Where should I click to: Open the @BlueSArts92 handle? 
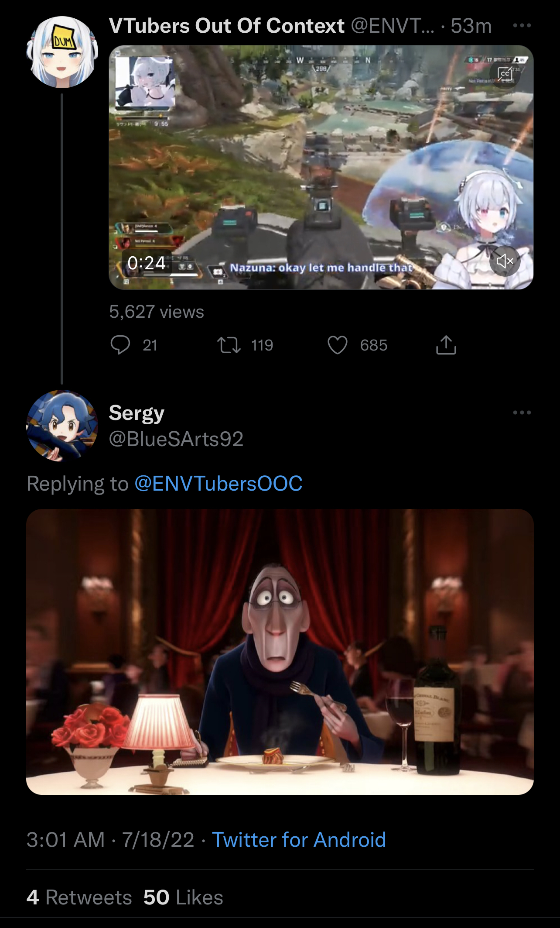pos(176,439)
